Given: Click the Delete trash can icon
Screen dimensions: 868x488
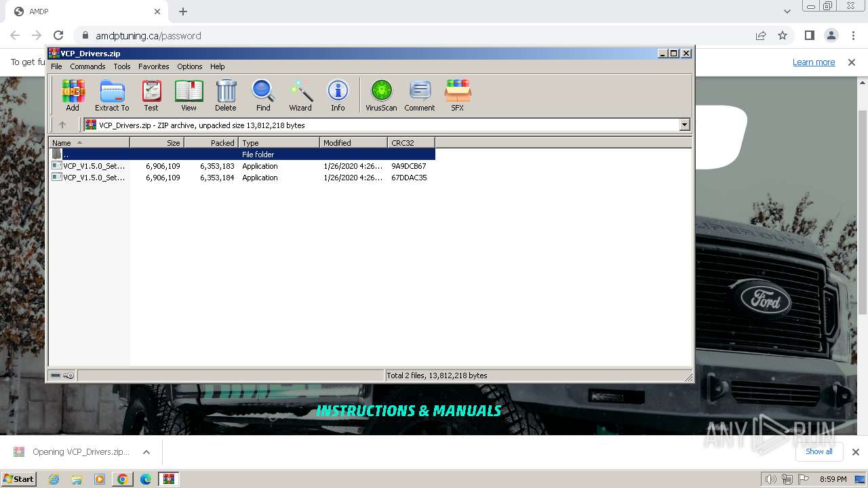Looking at the screenshot, I should coord(226,95).
